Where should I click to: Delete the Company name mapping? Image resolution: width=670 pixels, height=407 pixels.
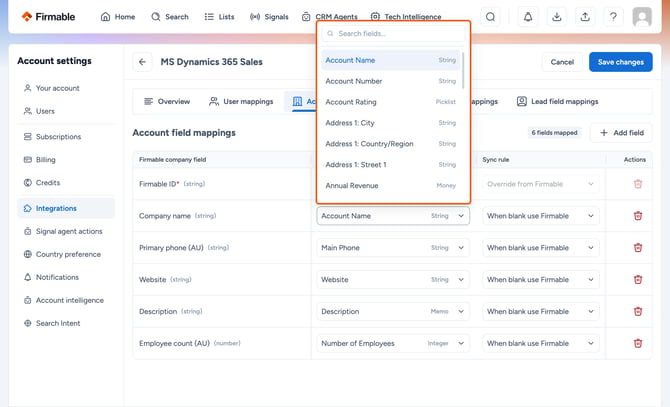(x=638, y=216)
